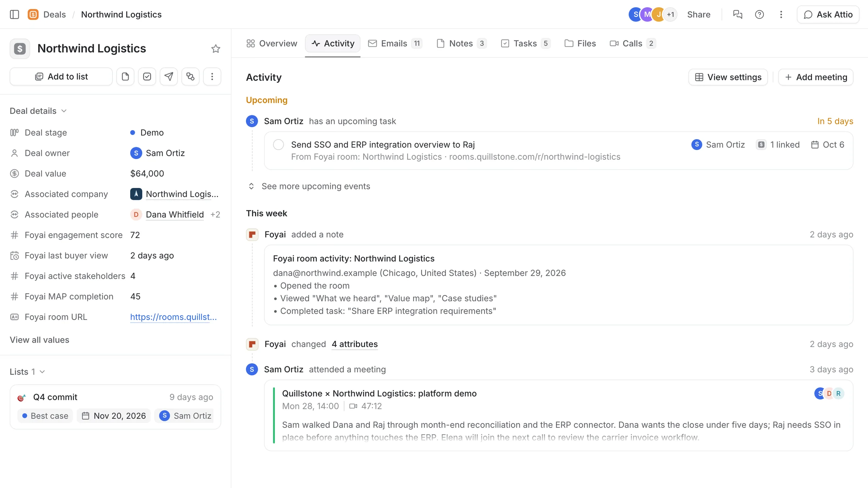The width and height of the screenshot is (868, 488).
Task: Click the run workflow icon beside paper-plane
Action: point(190,77)
